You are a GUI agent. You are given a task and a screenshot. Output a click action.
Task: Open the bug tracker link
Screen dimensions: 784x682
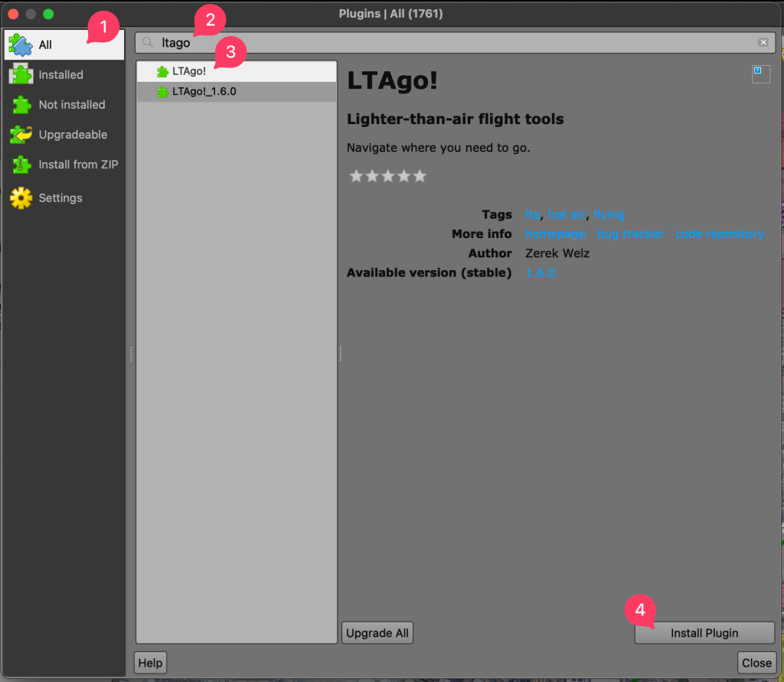click(630, 234)
